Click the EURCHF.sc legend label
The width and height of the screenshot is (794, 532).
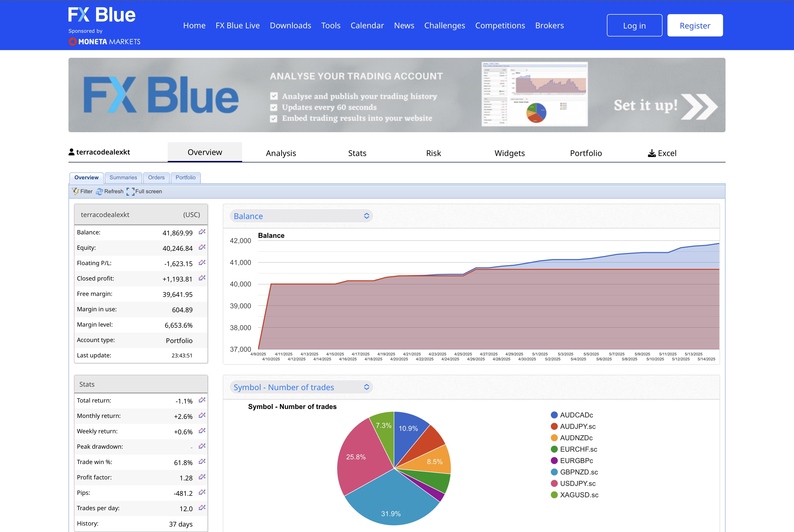[579, 449]
